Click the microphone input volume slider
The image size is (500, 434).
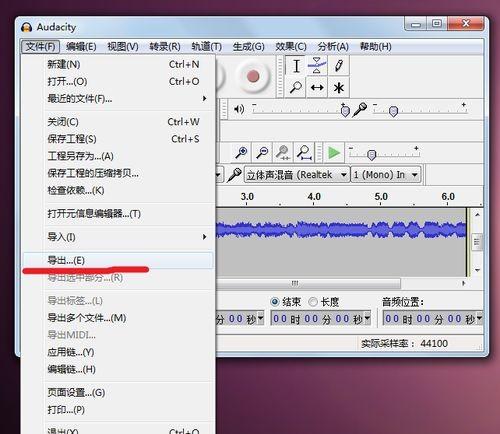420,110
